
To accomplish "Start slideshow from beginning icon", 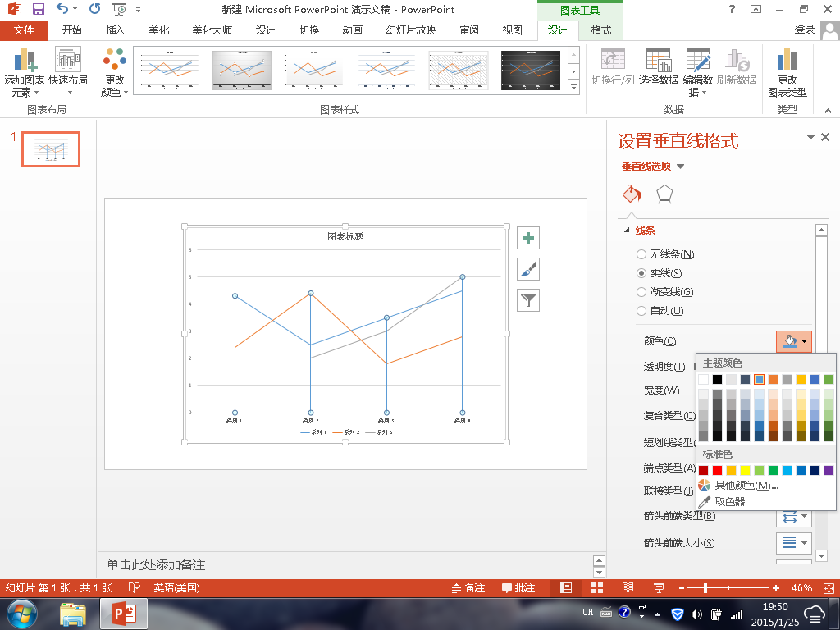I will click(x=119, y=9).
